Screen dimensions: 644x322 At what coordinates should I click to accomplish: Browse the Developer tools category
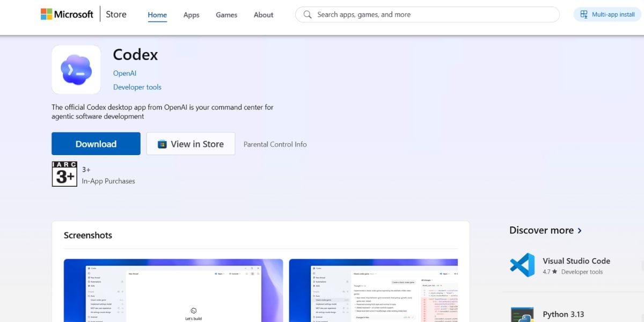pos(137,87)
